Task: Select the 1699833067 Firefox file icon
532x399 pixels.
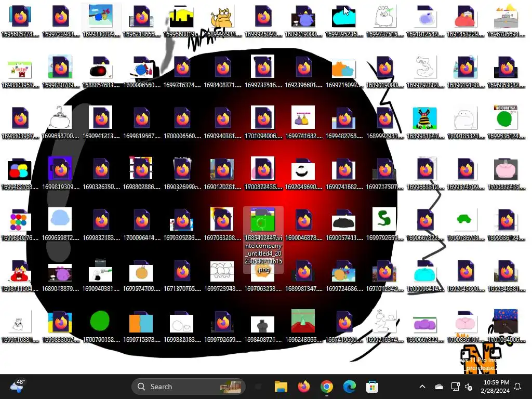Action: click(x=60, y=326)
